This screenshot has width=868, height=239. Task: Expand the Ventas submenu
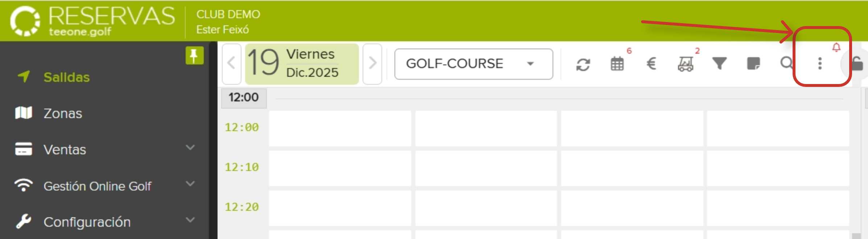(190, 148)
